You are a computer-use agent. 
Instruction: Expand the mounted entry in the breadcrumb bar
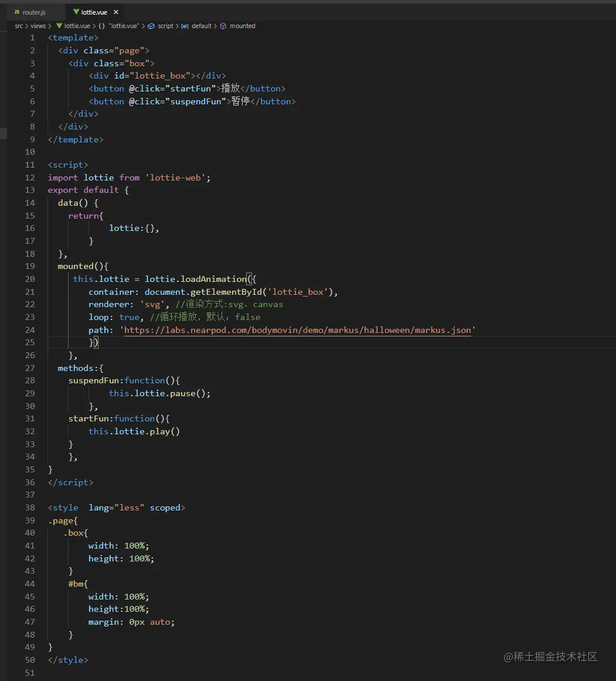click(x=241, y=26)
